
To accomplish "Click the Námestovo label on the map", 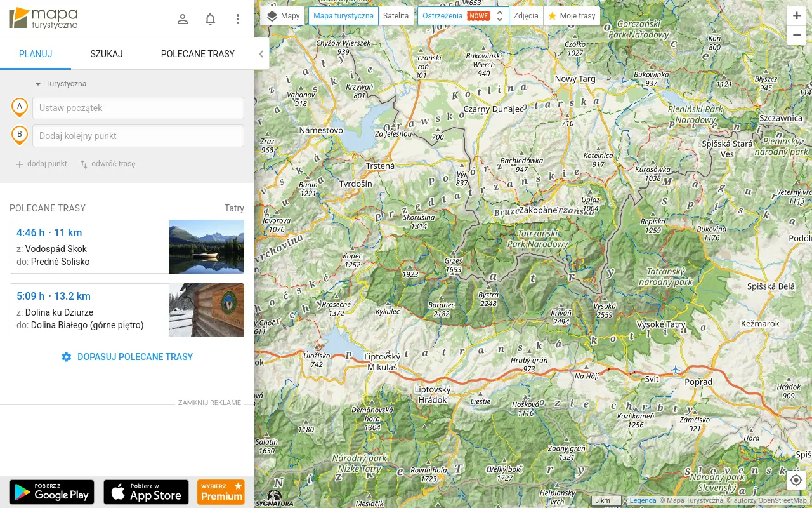I will (320, 130).
